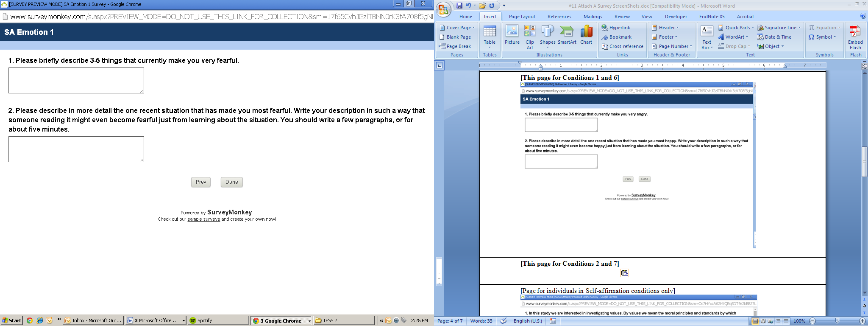The width and height of the screenshot is (868, 326).
Task: Open the Review tab
Action: (x=622, y=17)
